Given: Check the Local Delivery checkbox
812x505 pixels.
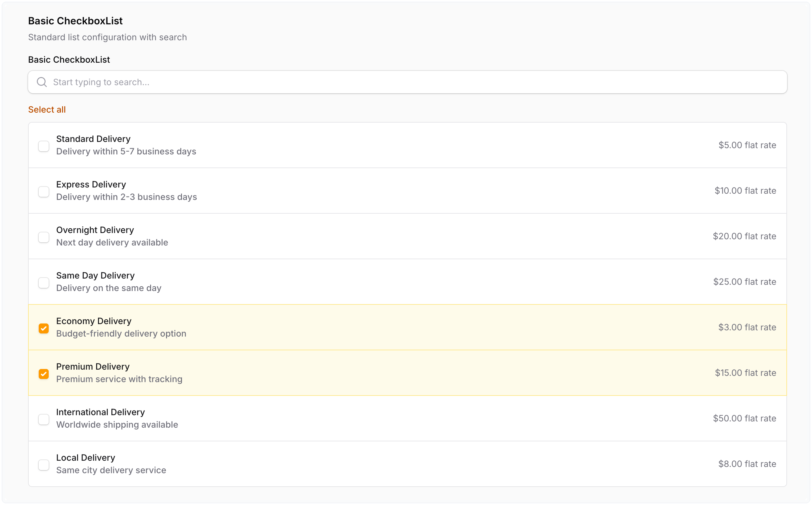Looking at the screenshot, I should click(x=44, y=464).
